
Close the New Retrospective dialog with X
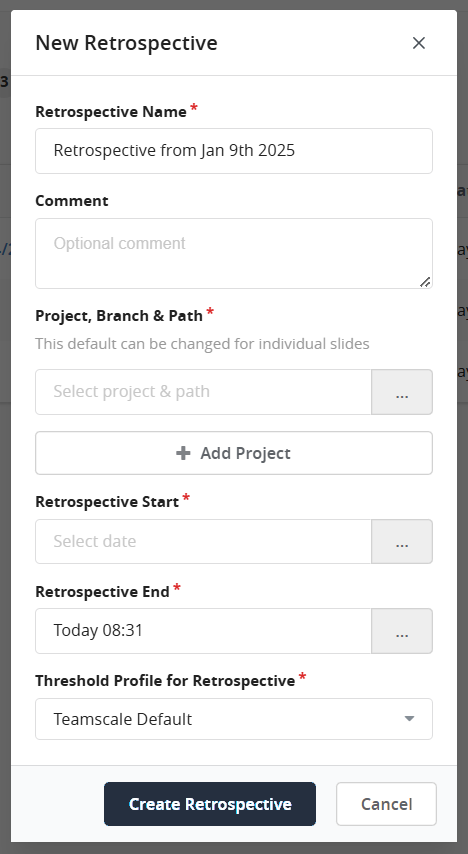[418, 43]
